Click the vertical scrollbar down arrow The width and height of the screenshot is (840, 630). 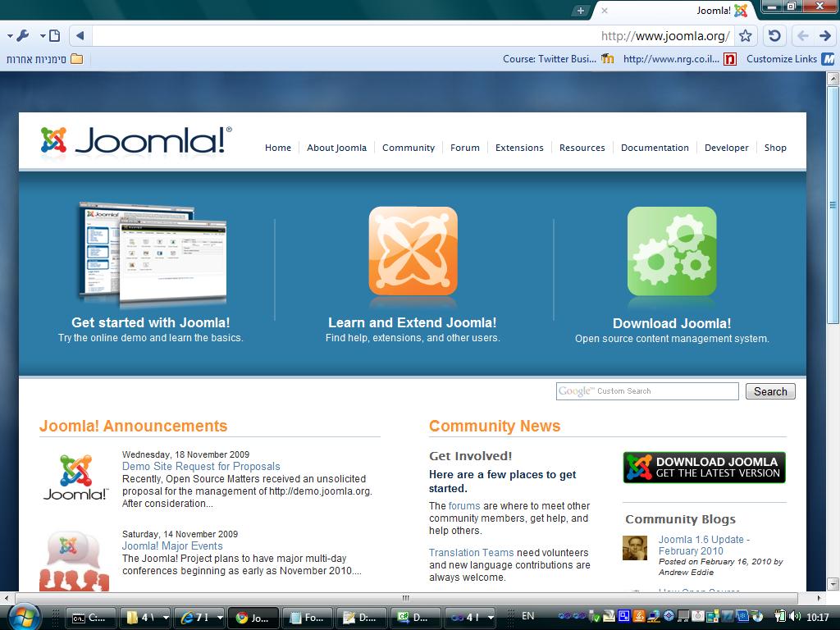point(833,584)
